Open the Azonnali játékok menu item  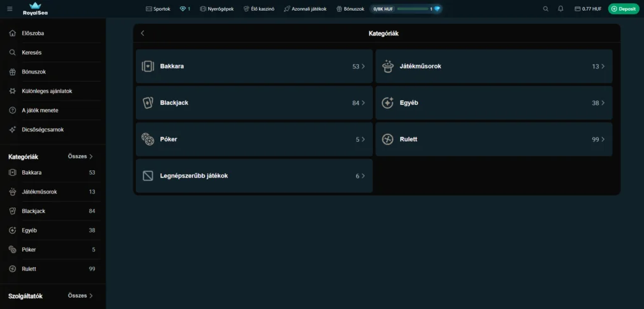[305, 9]
